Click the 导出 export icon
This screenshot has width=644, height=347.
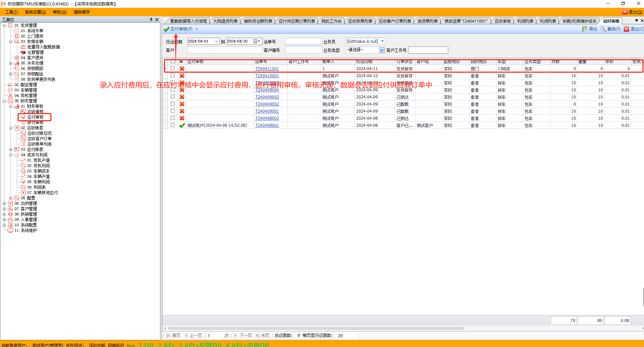tap(585, 29)
